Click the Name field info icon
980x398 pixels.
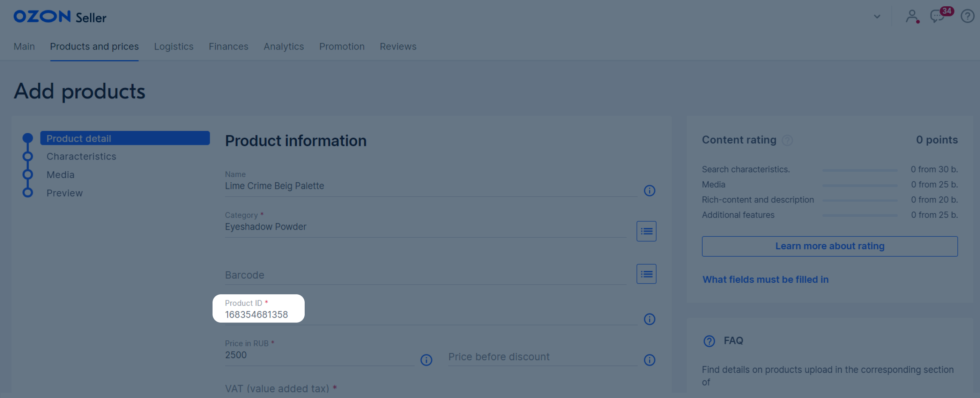(649, 190)
